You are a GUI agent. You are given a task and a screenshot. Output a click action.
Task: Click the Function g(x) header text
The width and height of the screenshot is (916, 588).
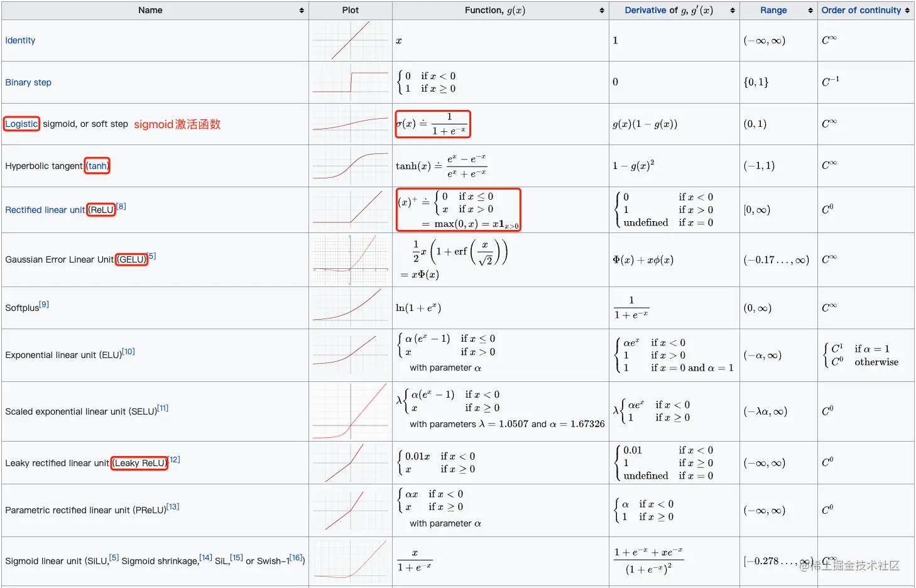495,10
